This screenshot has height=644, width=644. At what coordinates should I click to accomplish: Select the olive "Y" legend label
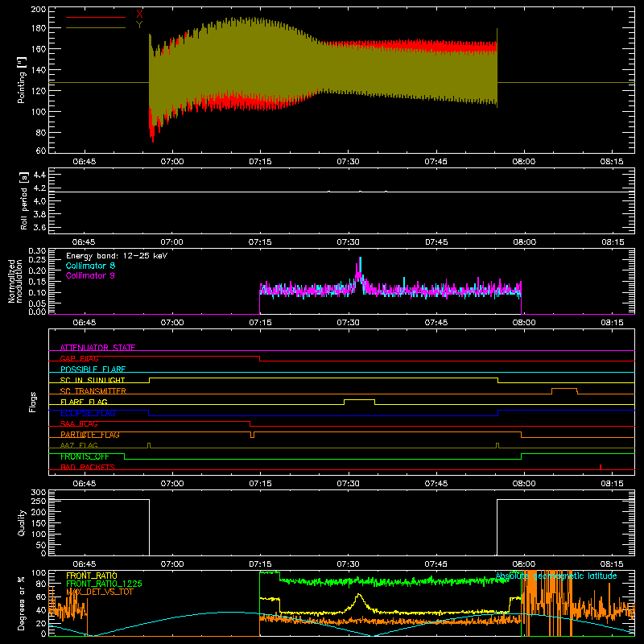[x=139, y=25]
